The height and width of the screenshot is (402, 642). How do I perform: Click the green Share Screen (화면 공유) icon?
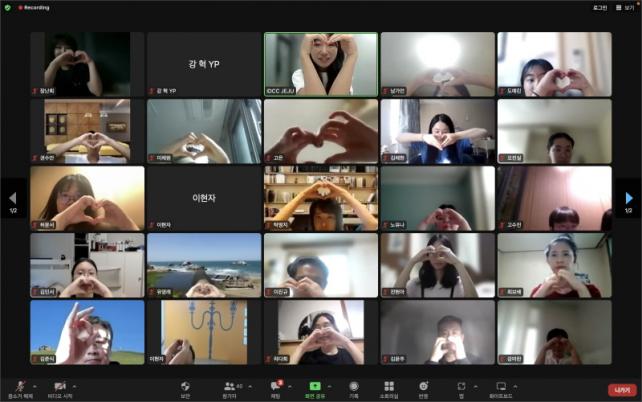click(316, 385)
